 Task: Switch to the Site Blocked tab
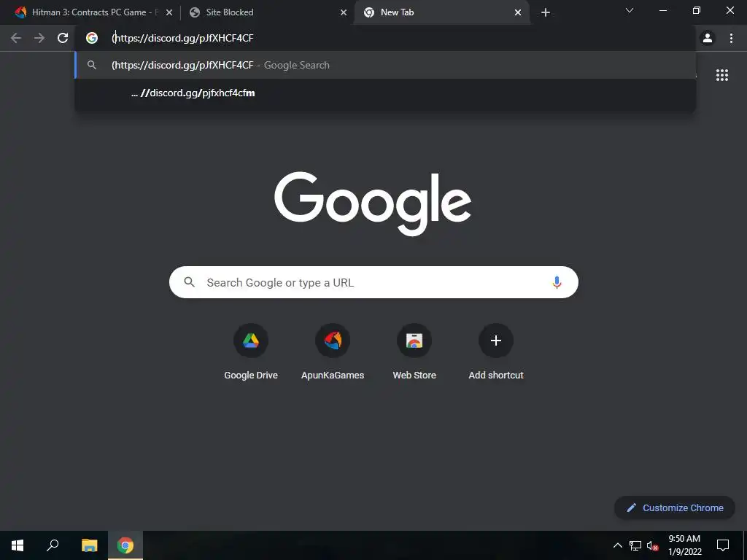click(268, 12)
